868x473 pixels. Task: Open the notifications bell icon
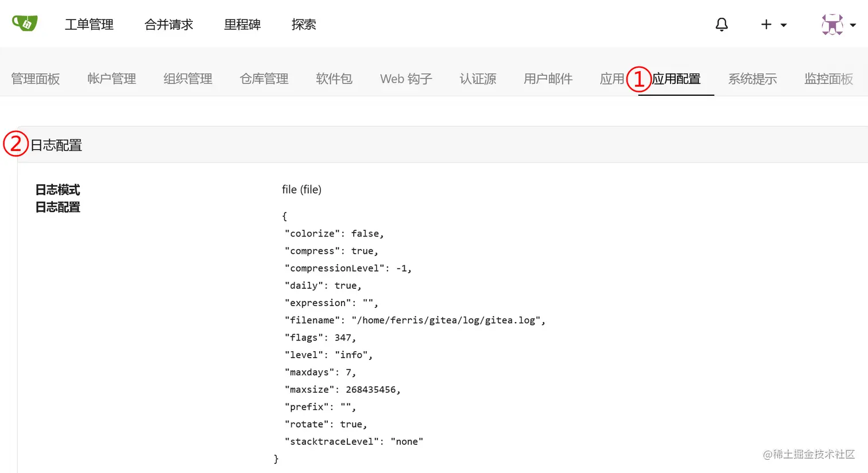(722, 24)
